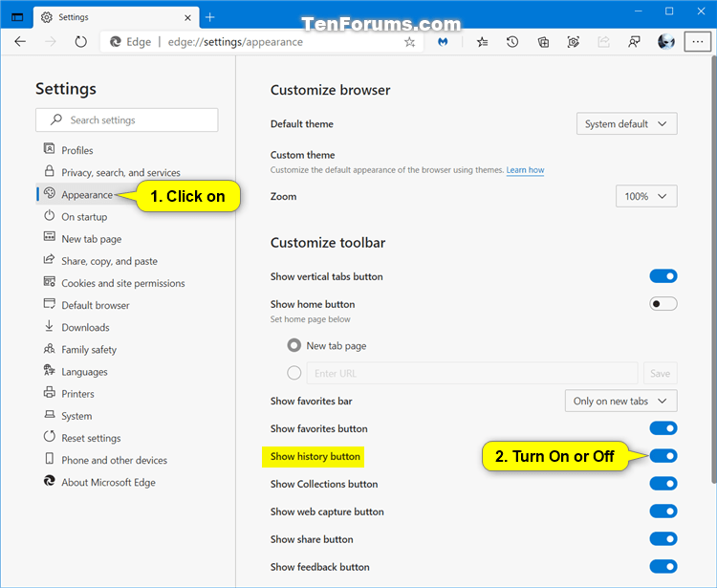Open the Collections toolbar button
Image resolution: width=717 pixels, height=588 pixels.
point(543,42)
